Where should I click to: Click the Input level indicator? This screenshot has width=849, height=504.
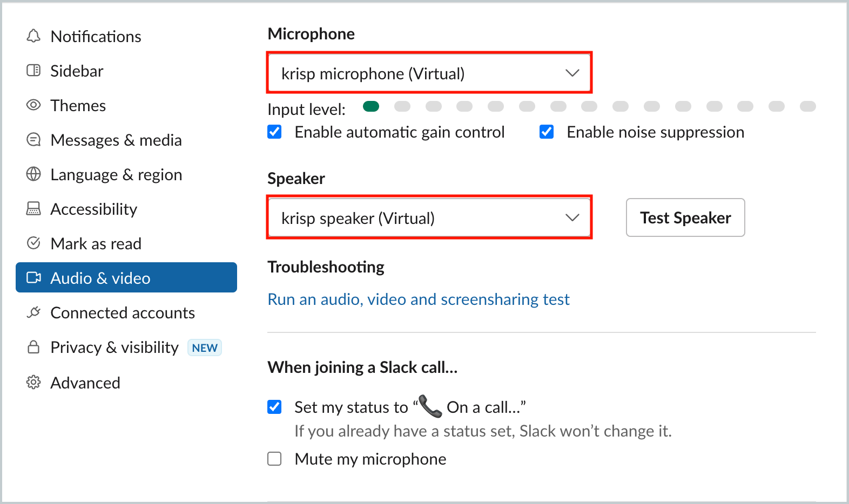point(371,106)
